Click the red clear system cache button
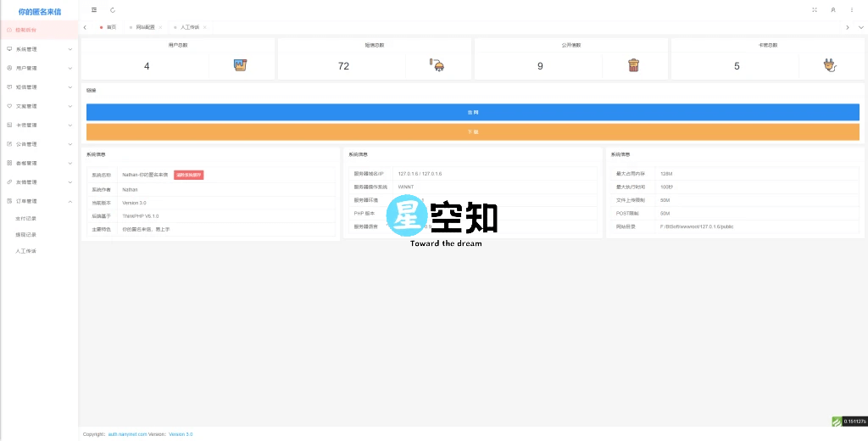The image size is (868, 441). point(189,175)
